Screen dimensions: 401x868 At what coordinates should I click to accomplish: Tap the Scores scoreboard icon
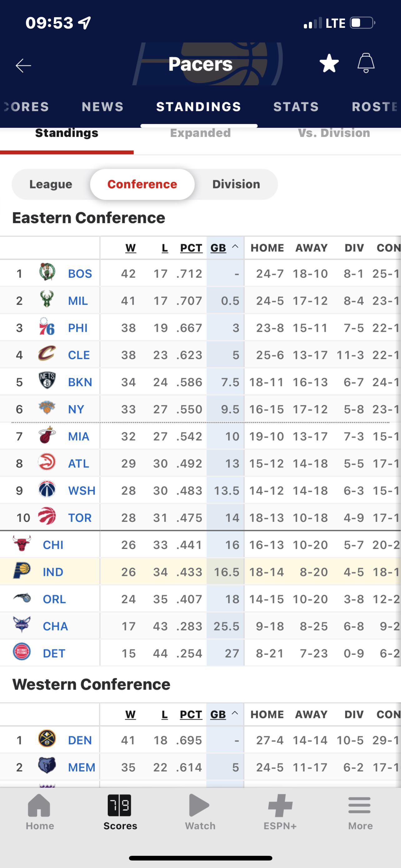120,805
